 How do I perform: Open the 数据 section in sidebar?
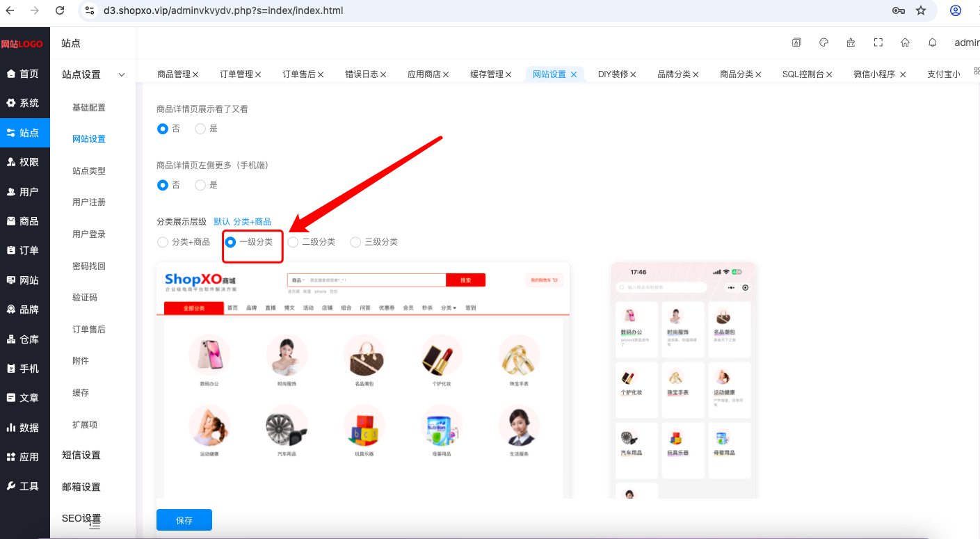coord(25,428)
